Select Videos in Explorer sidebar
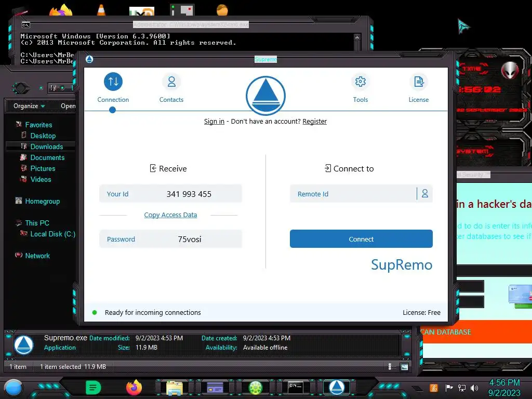532x399 pixels. [41, 179]
